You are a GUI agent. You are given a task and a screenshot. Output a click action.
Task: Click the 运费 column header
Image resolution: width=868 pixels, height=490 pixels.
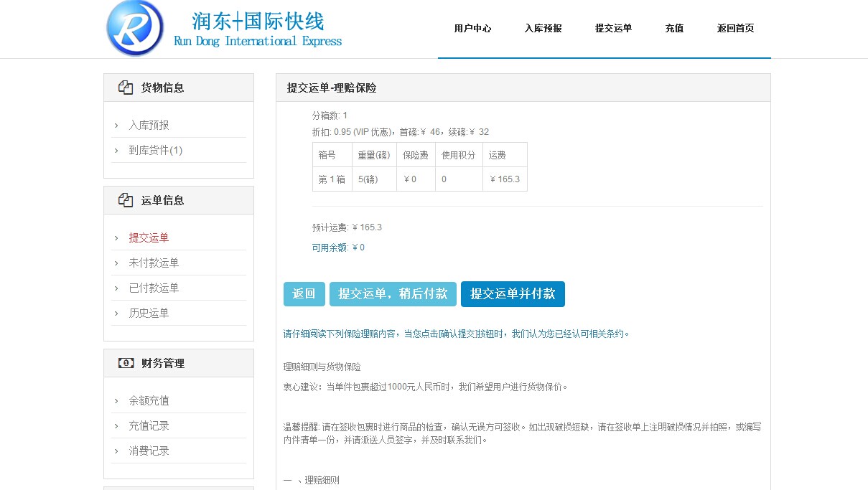[505, 155]
